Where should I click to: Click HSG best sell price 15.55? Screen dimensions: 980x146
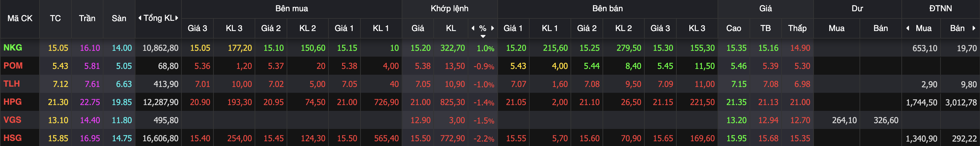[x=516, y=138]
